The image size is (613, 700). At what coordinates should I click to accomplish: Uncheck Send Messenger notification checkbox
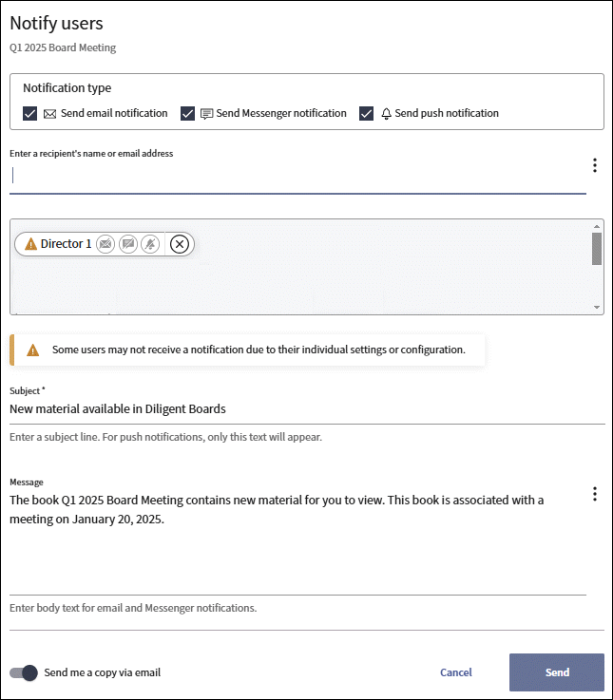[x=187, y=114]
